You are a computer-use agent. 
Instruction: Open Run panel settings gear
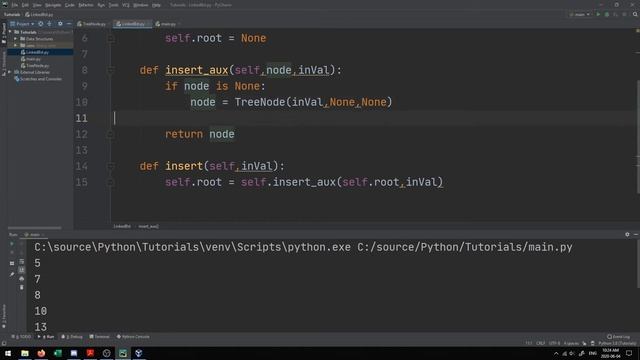pos(627,235)
